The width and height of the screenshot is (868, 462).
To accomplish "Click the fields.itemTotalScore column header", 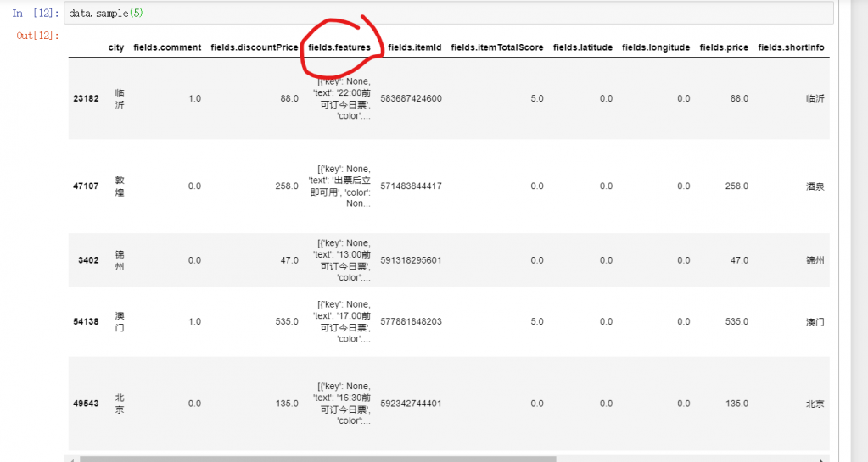I will (x=497, y=47).
